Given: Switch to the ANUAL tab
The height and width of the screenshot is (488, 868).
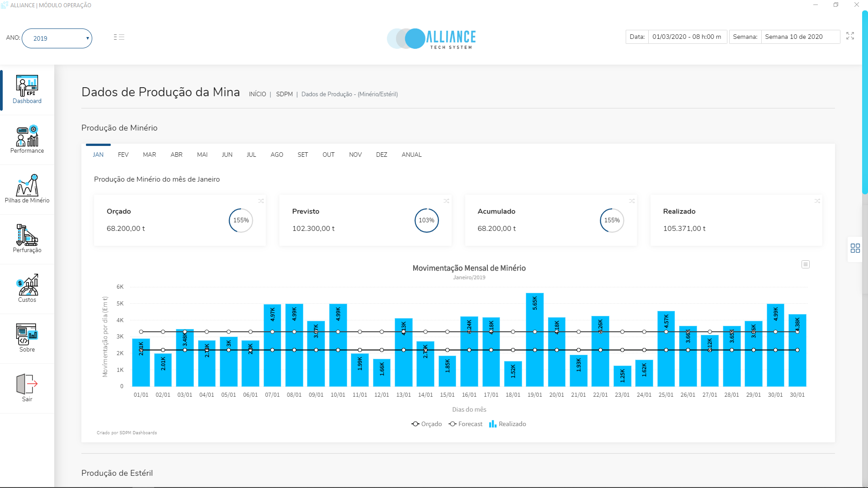Looking at the screenshot, I should click(411, 155).
